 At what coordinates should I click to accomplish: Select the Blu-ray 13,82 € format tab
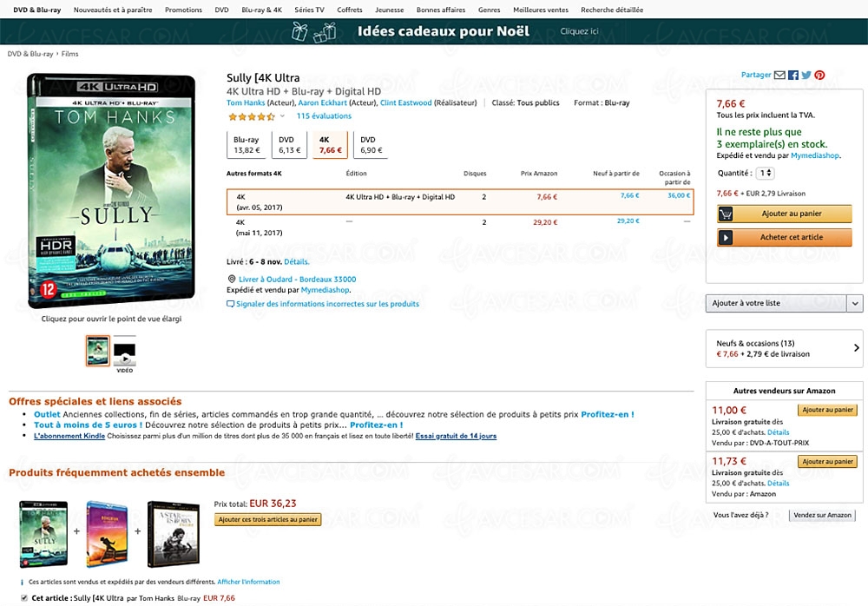[x=247, y=145]
